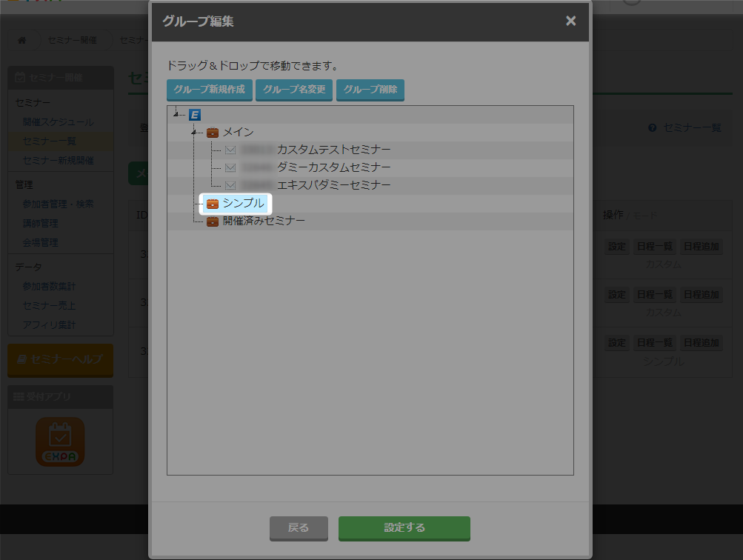Click book icon on セミナーヘルプ button

point(21,359)
